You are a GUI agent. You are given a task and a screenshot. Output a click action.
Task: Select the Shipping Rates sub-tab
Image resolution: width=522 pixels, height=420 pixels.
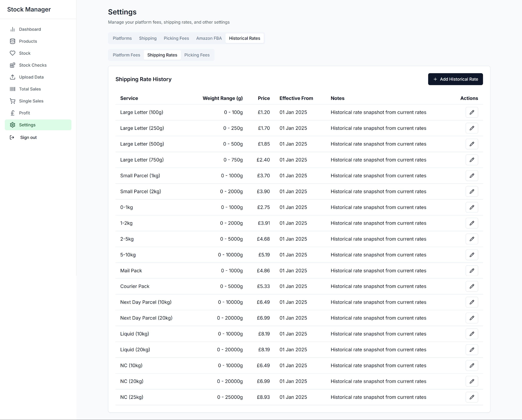162,55
